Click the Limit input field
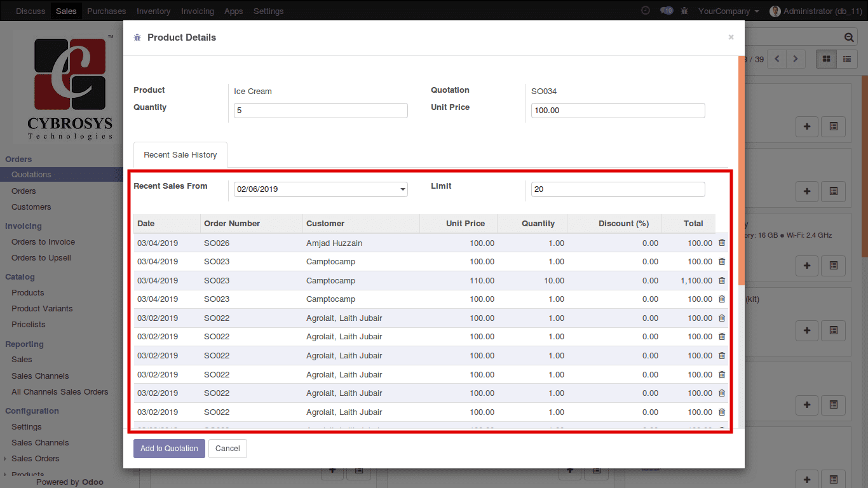This screenshot has height=488, width=868. pos(618,189)
